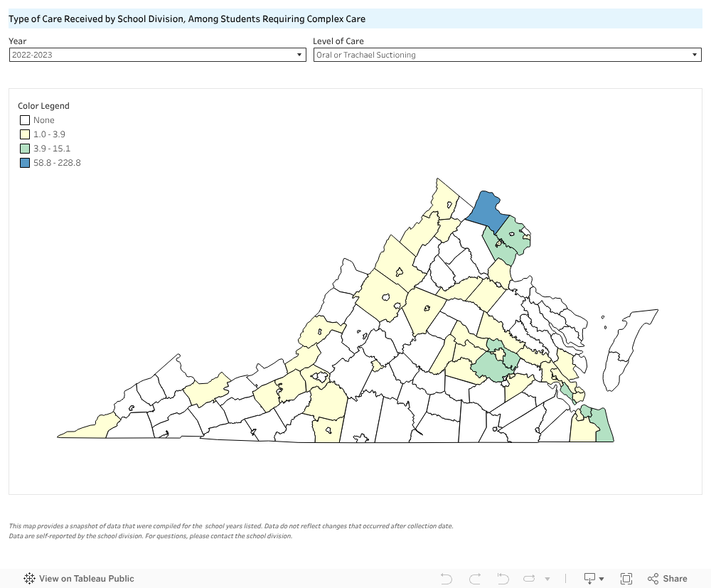Open View on Tableau Public link
Screen dimensions: 711x588
86,579
